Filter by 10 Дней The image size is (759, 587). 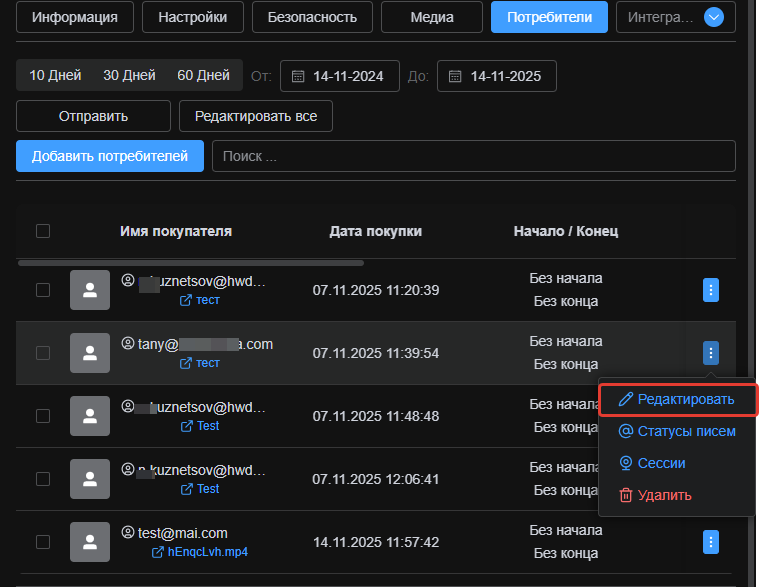click(x=55, y=75)
